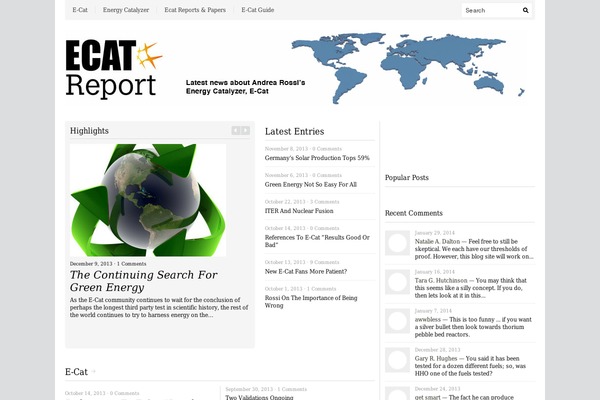This screenshot has height=400, width=600.
Task: Open References To E-Cat Results entry
Action: click(x=317, y=241)
